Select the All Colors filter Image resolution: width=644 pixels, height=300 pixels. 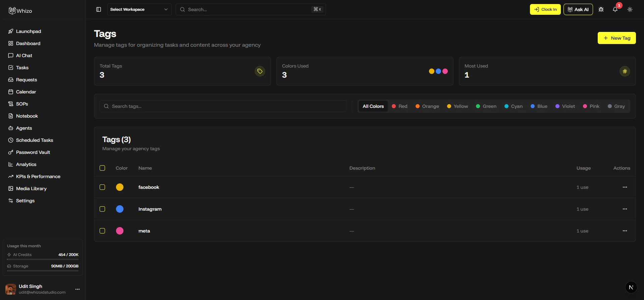point(373,106)
